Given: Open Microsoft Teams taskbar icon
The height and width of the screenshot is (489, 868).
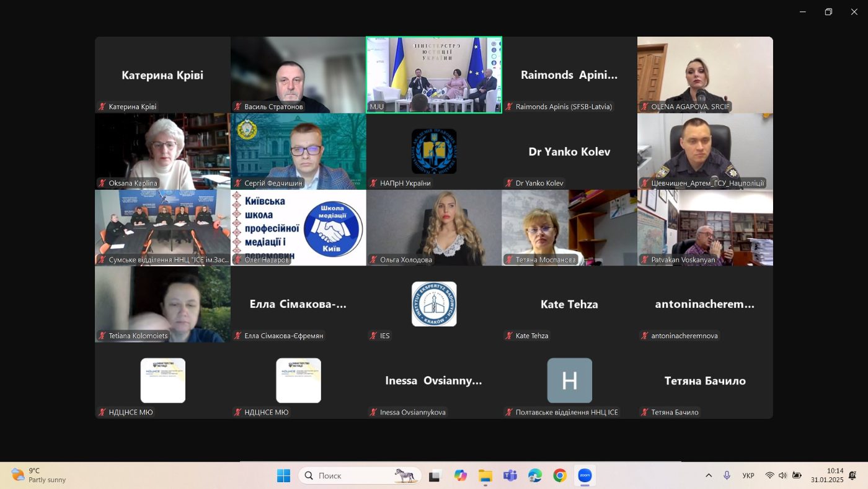Looking at the screenshot, I should coord(510,475).
